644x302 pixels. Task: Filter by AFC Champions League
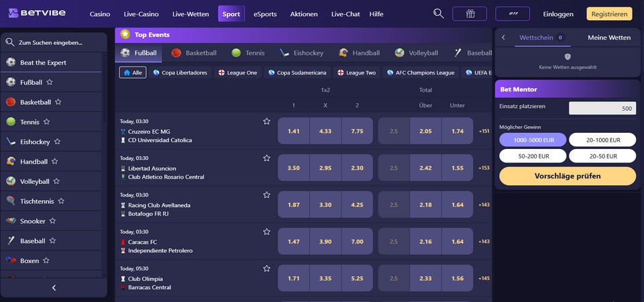[x=421, y=72]
